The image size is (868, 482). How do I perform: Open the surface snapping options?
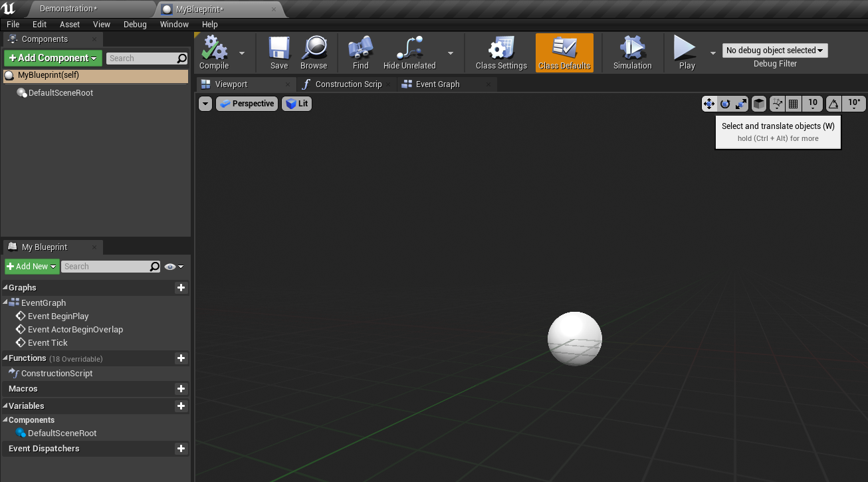(777, 104)
